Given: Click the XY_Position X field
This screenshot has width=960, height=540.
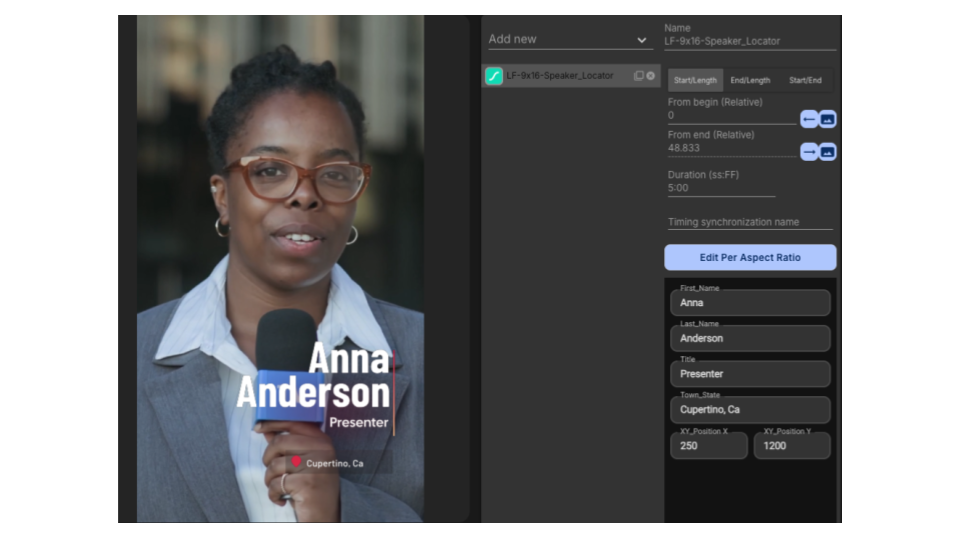Looking at the screenshot, I should (x=709, y=446).
